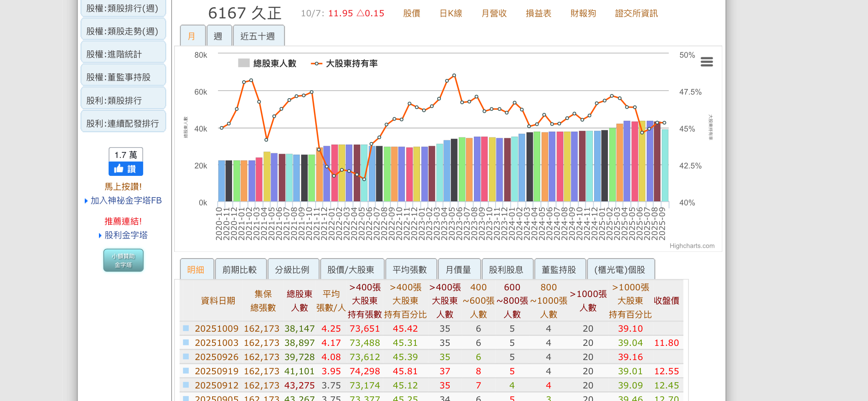Click the last teal bar for 2025-09

click(x=665, y=167)
